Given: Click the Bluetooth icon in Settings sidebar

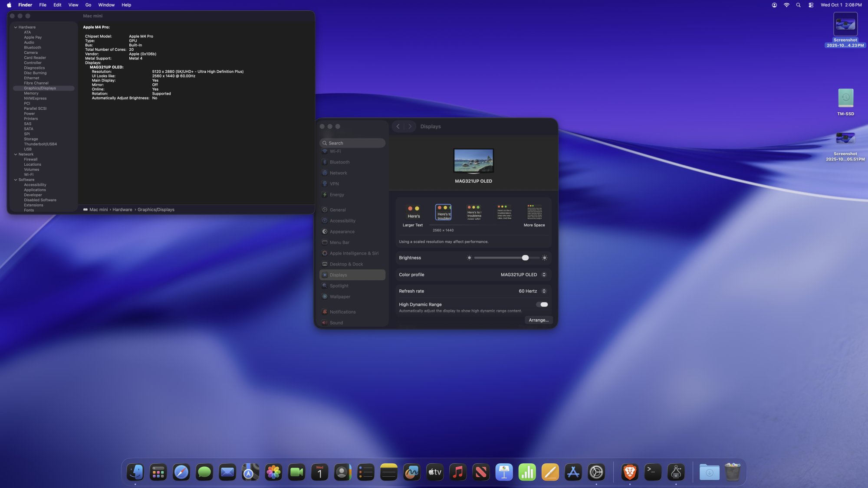Looking at the screenshot, I should coord(325,162).
